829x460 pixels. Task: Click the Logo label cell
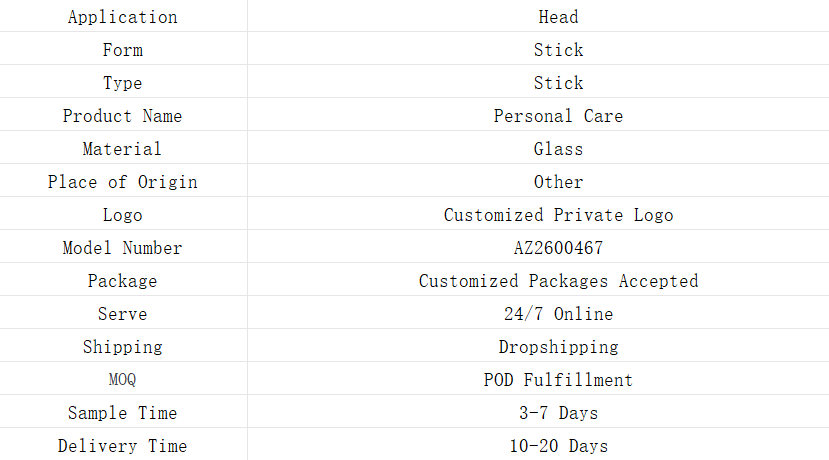[122, 215]
